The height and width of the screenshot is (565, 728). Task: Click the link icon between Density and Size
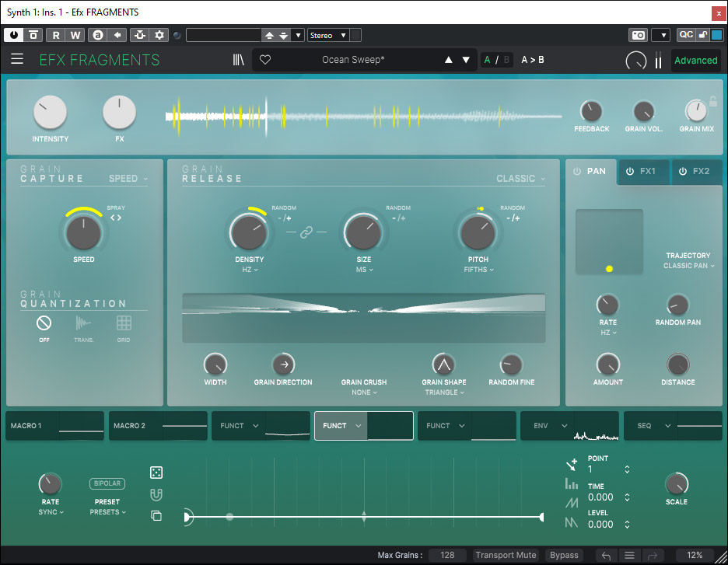(x=306, y=232)
